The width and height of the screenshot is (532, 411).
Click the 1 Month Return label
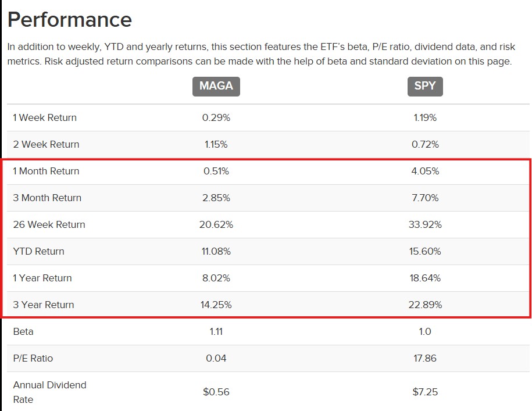pos(46,171)
